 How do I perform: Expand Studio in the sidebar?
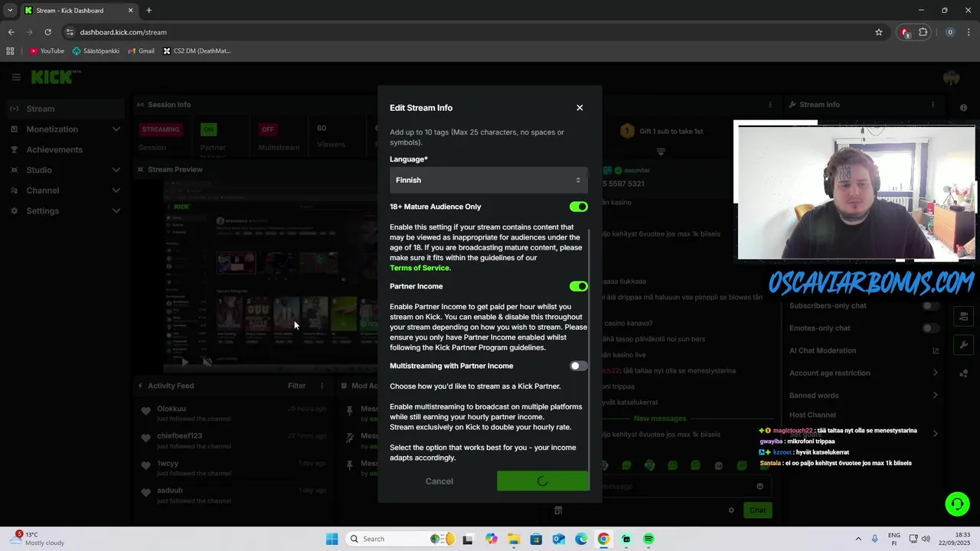[x=65, y=170]
